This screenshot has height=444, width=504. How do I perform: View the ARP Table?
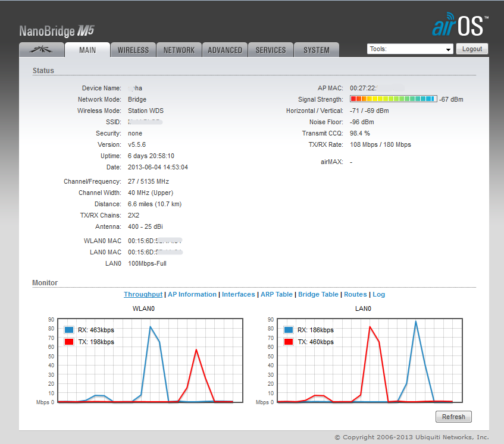276,294
